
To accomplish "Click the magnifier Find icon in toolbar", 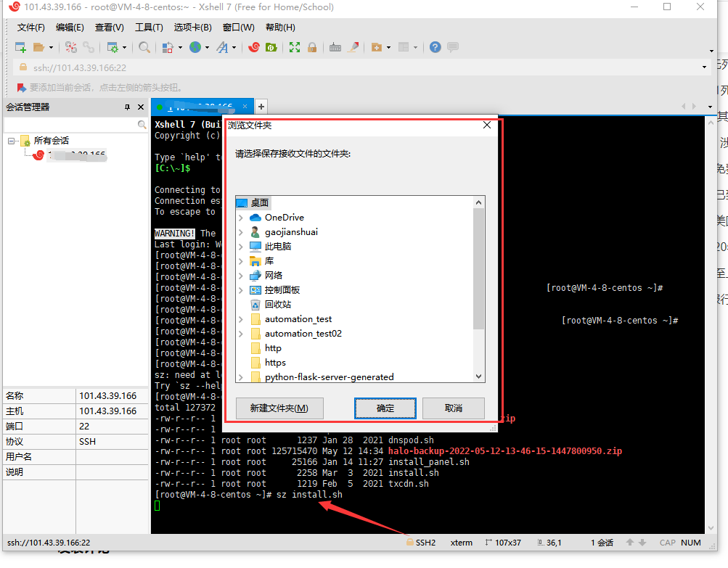I will tap(144, 47).
